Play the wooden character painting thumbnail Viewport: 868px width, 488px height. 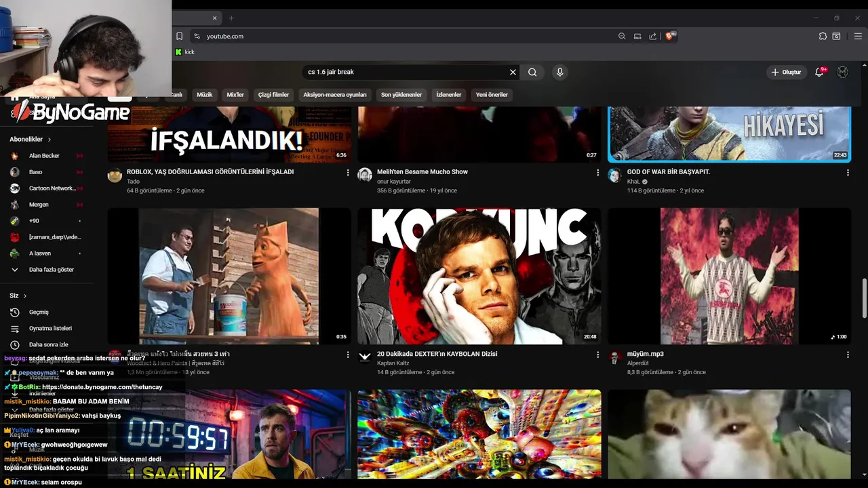pos(229,276)
